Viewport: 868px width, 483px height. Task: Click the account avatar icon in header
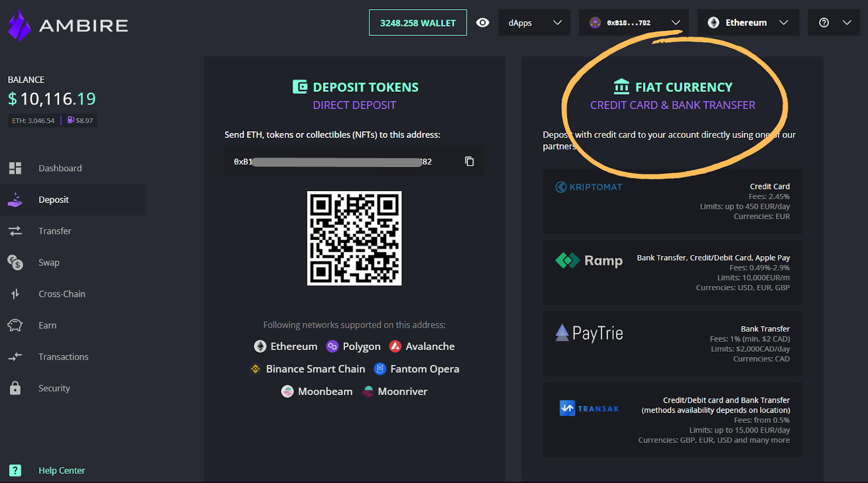(x=595, y=23)
